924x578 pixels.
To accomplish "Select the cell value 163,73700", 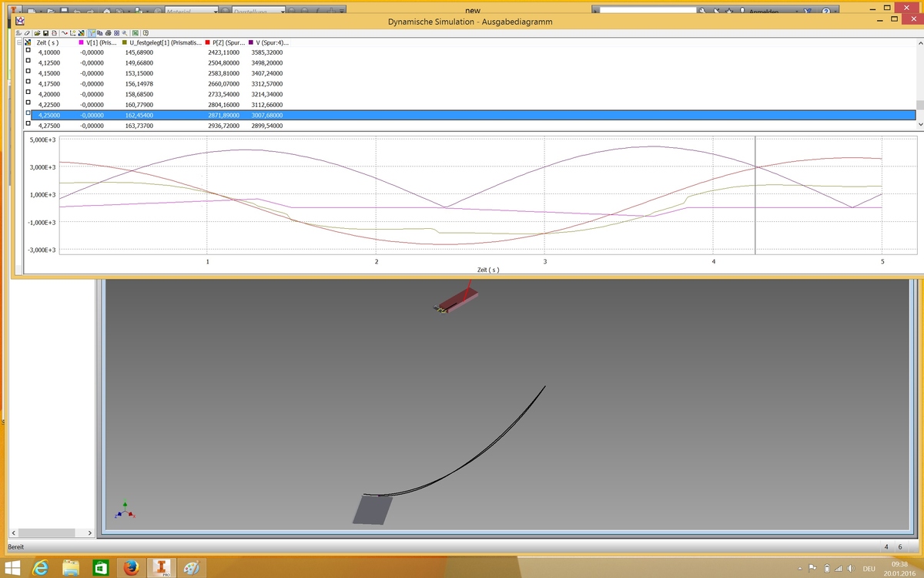I will [139, 124].
